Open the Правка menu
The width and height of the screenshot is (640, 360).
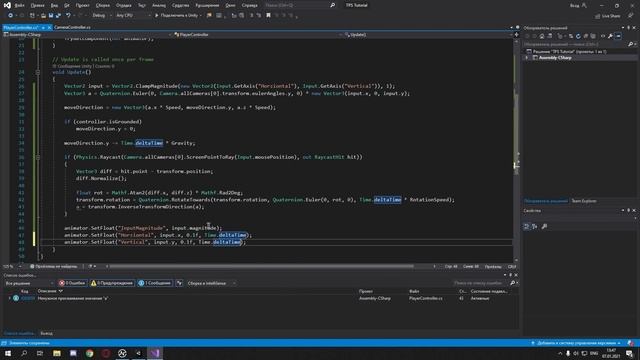[37, 5]
